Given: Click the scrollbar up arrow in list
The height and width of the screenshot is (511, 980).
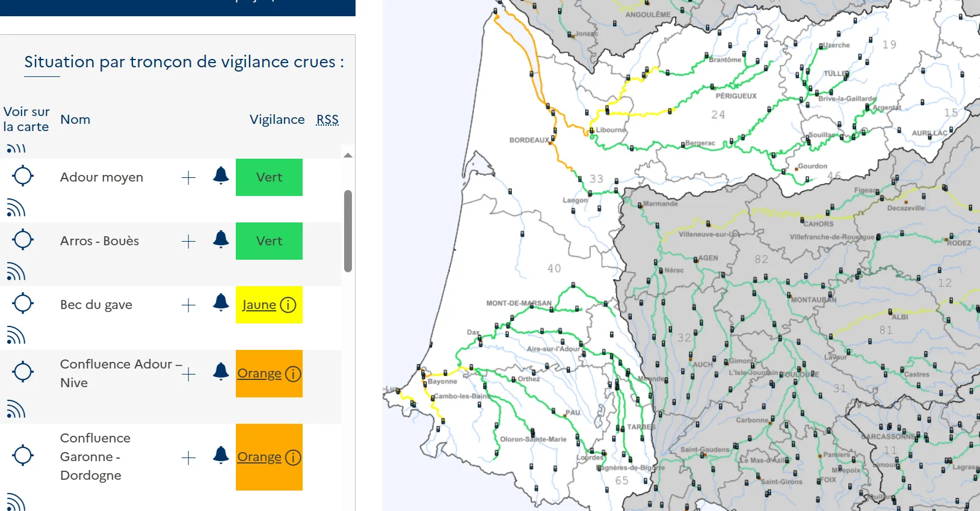Looking at the screenshot, I should [x=348, y=155].
